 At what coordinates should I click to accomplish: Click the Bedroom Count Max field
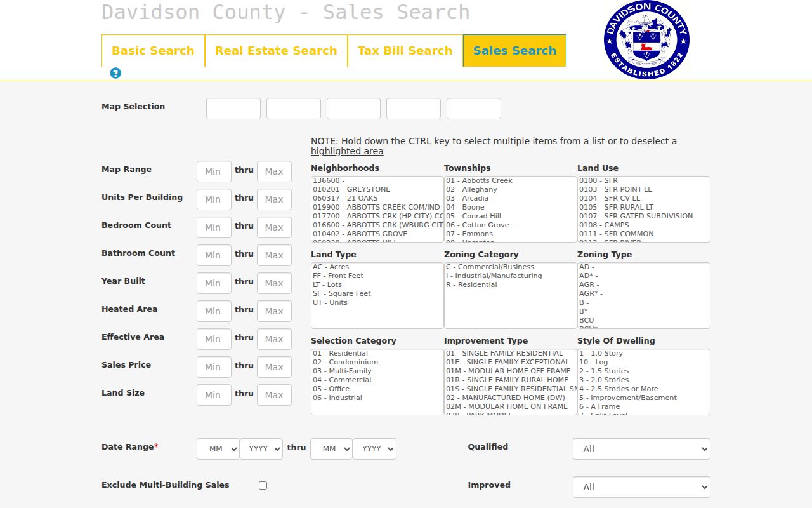pyautogui.click(x=274, y=227)
